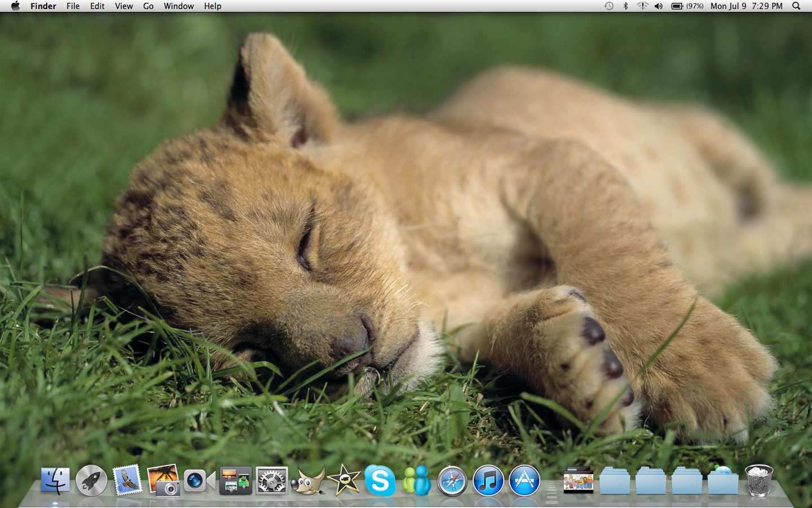Launch Skype from the dock

point(379,481)
